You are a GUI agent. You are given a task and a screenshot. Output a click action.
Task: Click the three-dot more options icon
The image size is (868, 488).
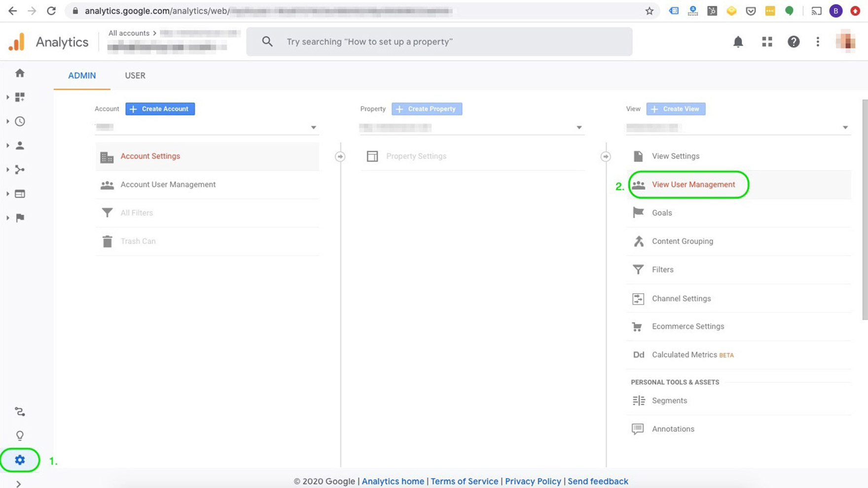pos(818,42)
